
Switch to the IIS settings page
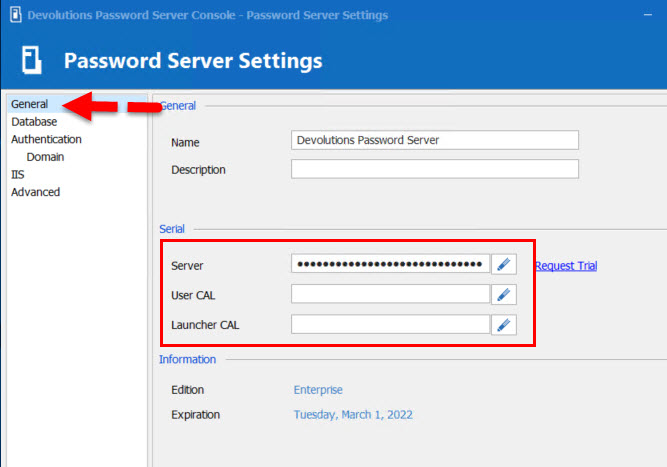point(17,174)
